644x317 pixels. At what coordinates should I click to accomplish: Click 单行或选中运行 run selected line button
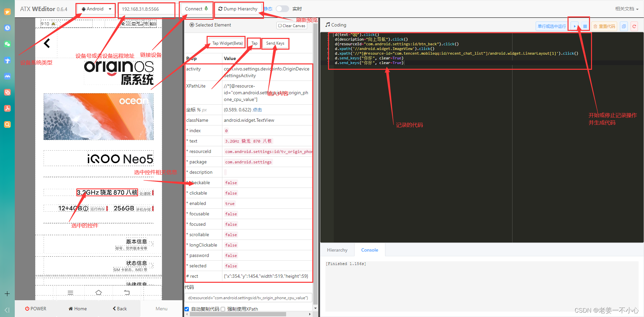point(552,26)
